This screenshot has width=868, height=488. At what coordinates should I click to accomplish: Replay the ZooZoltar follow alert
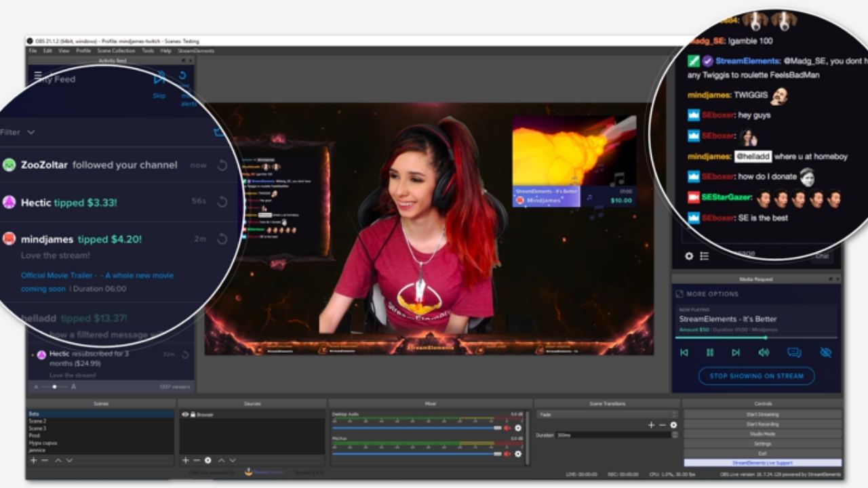(222, 165)
